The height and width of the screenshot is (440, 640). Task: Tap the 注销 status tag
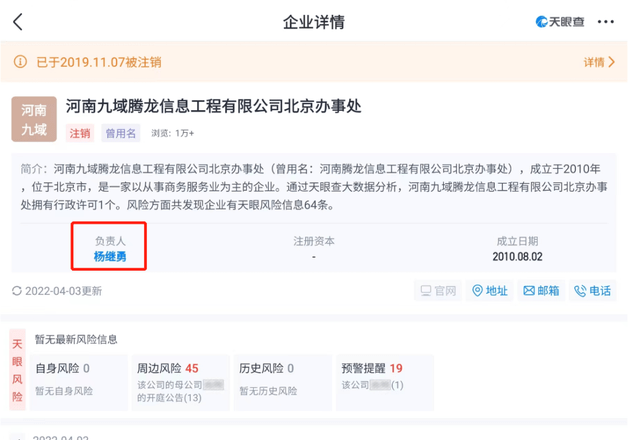(80, 133)
